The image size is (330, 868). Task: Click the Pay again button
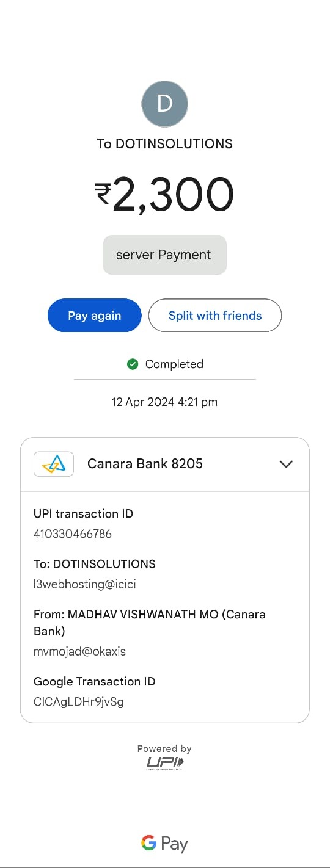(95, 316)
